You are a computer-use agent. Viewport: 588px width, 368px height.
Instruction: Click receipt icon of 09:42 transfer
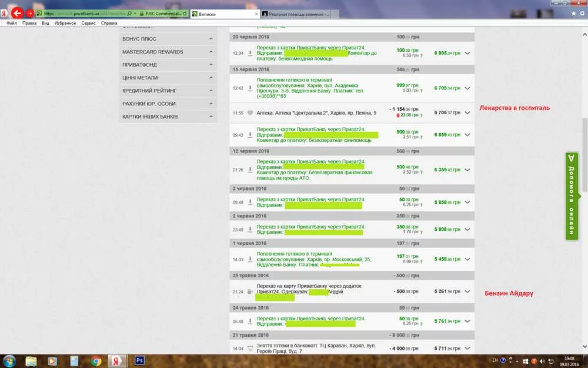[250, 135]
